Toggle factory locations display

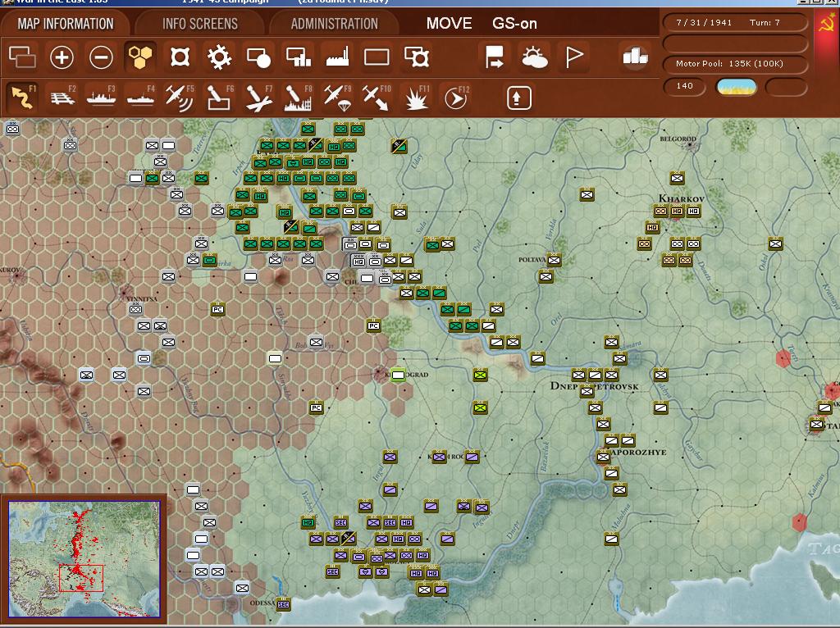(337, 57)
